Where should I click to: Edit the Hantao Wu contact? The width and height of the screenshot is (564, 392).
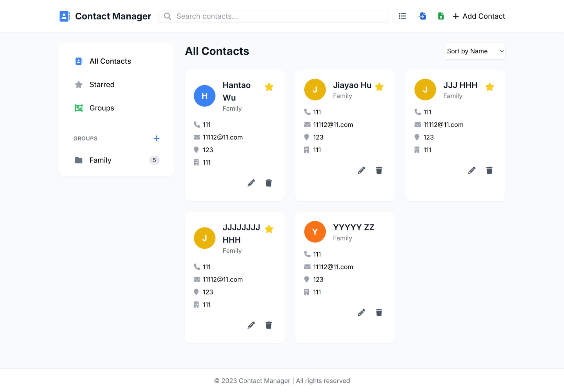[251, 183]
